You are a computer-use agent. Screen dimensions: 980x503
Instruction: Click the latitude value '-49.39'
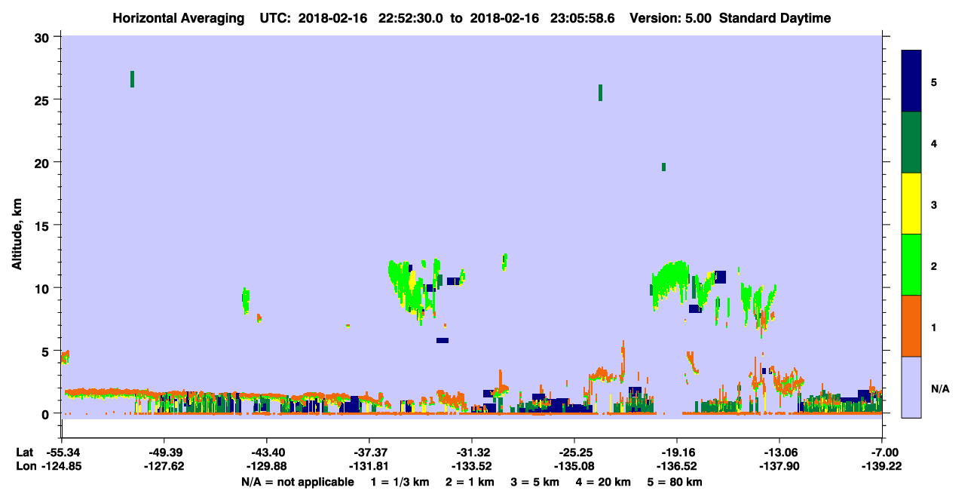click(x=164, y=452)
